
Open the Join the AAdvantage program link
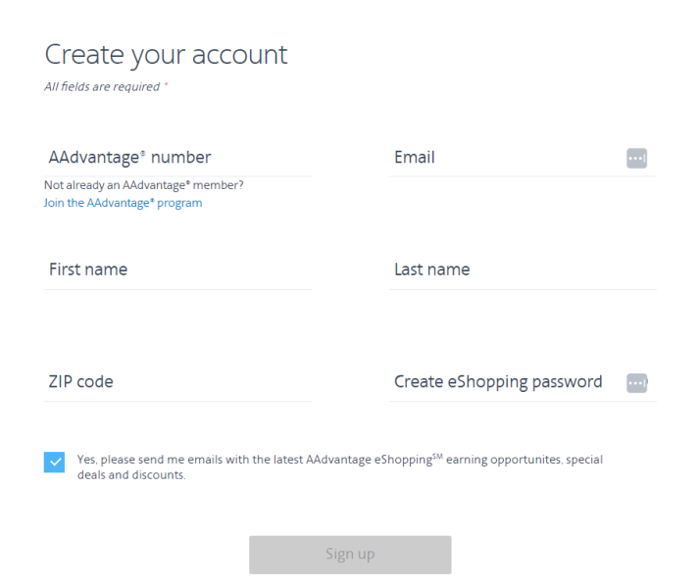123,203
